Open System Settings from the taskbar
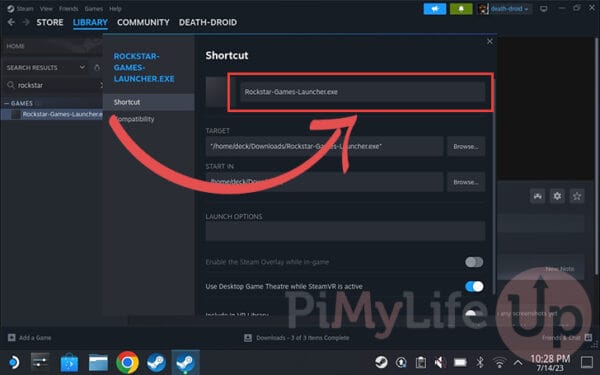This screenshot has height=375, width=600. pyautogui.click(x=40, y=362)
